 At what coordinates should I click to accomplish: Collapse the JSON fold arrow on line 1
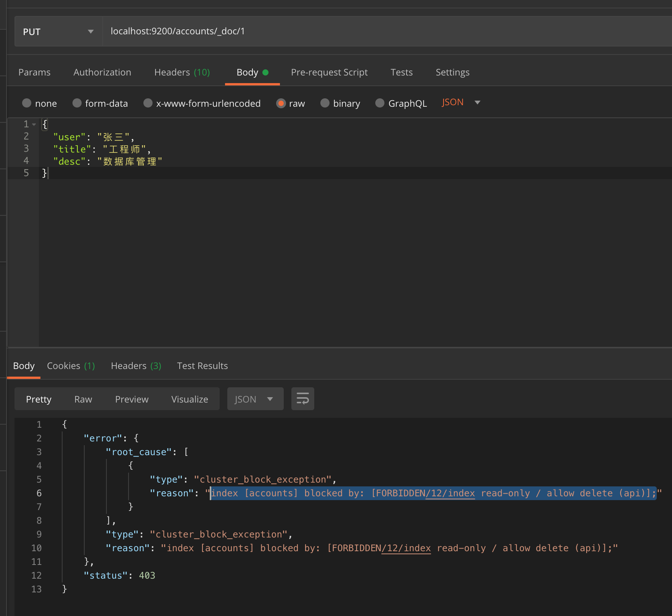pyautogui.click(x=34, y=124)
